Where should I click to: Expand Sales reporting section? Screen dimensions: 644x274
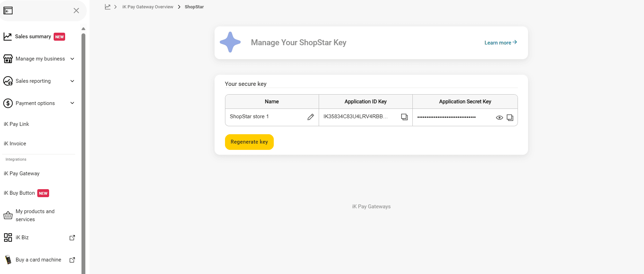click(x=72, y=81)
